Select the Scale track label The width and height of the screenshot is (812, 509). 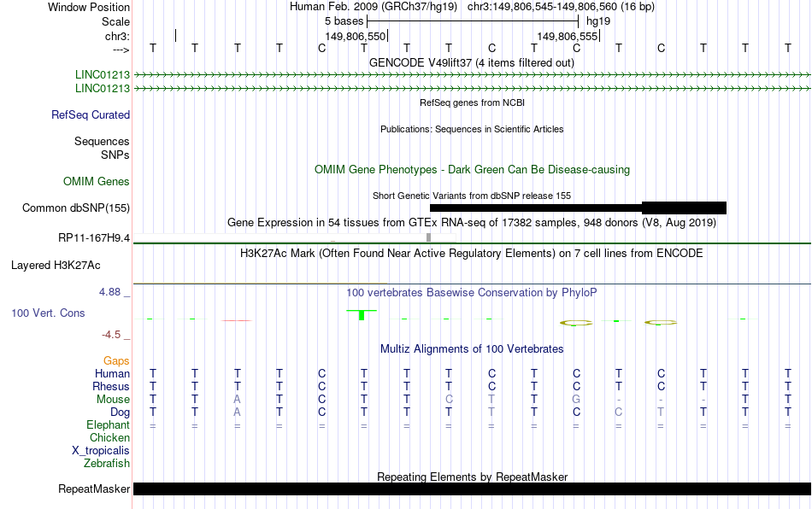(115, 21)
